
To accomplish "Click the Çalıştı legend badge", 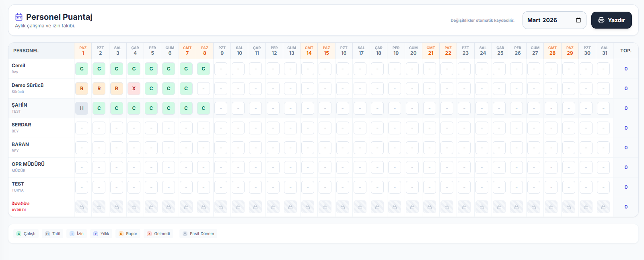I will pyautogui.click(x=26, y=234).
